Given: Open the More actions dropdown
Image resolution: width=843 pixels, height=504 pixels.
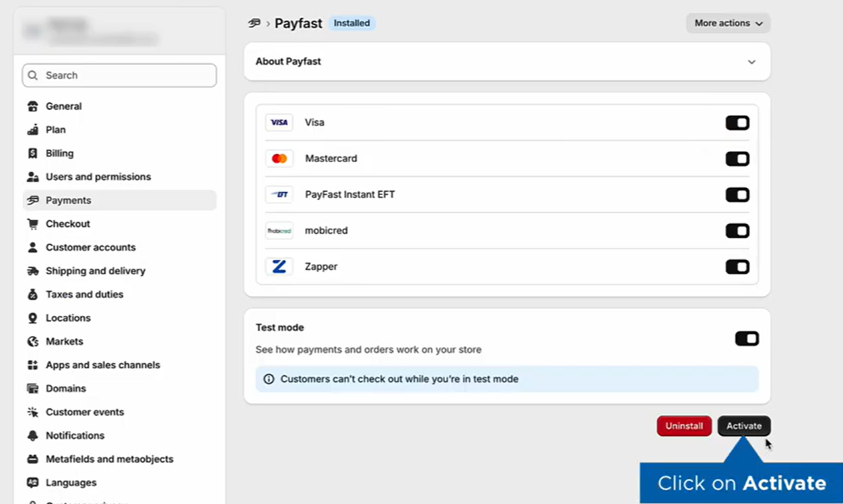Looking at the screenshot, I should (x=728, y=23).
